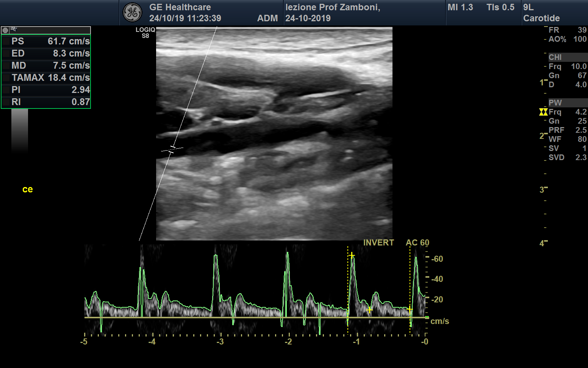Click the sample volume gate on the B-mode image
Viewport: 588px width, 368px height.
(x=172, y=149)
